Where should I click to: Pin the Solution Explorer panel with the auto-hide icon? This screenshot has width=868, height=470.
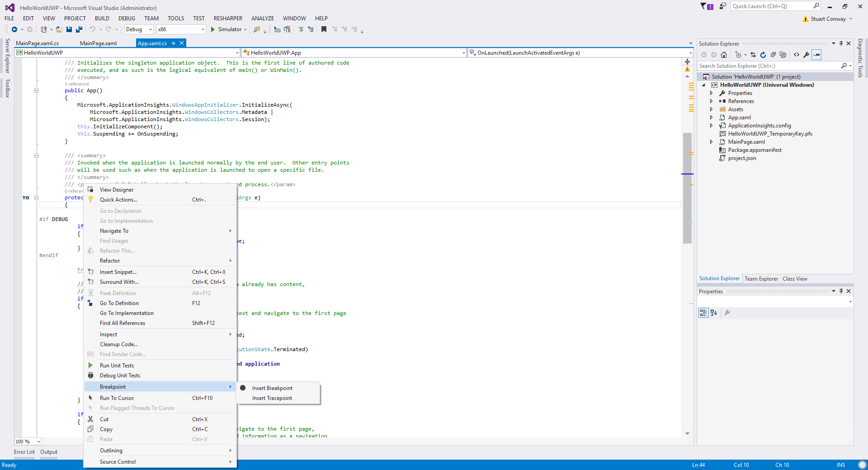pos(841,43)
